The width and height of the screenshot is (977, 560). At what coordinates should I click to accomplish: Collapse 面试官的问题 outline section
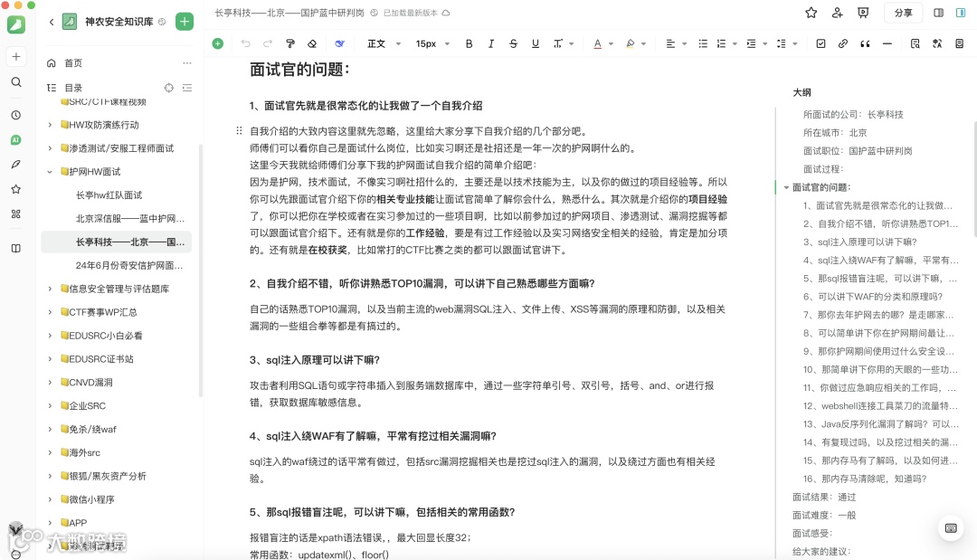click(x=786, y=187)
